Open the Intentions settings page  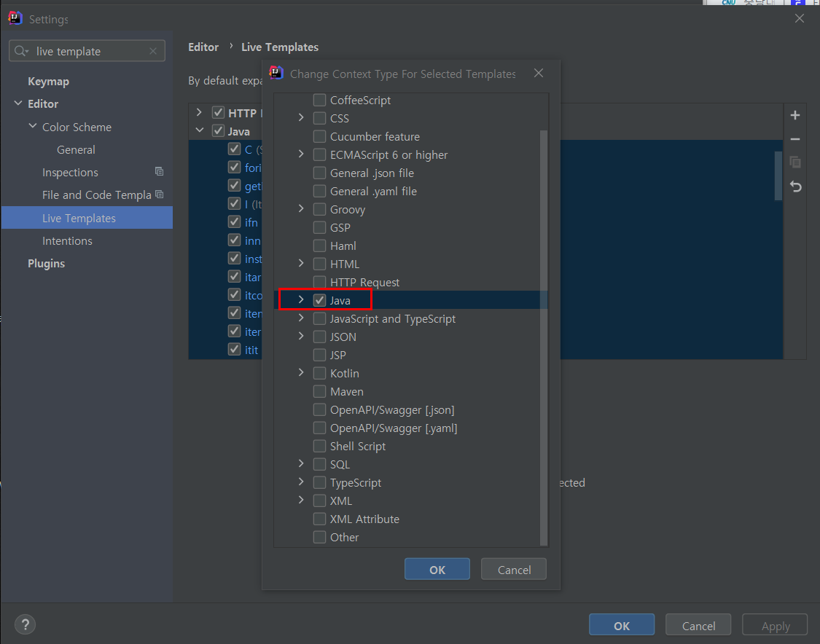(x=67, y=241)
